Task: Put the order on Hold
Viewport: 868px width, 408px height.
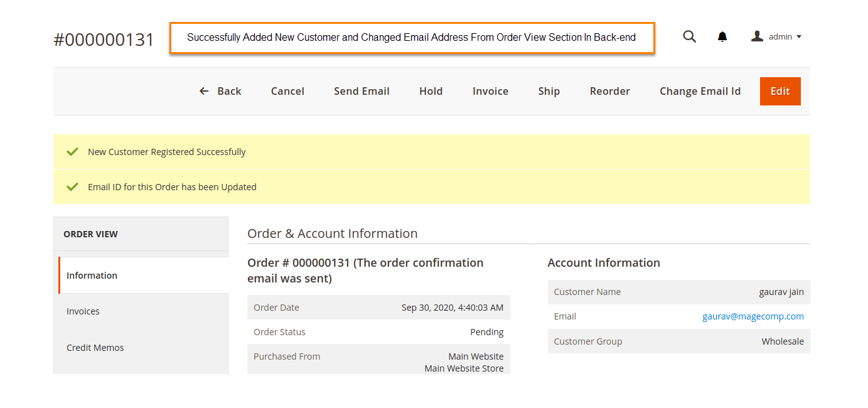Action: tap(431, 92)
